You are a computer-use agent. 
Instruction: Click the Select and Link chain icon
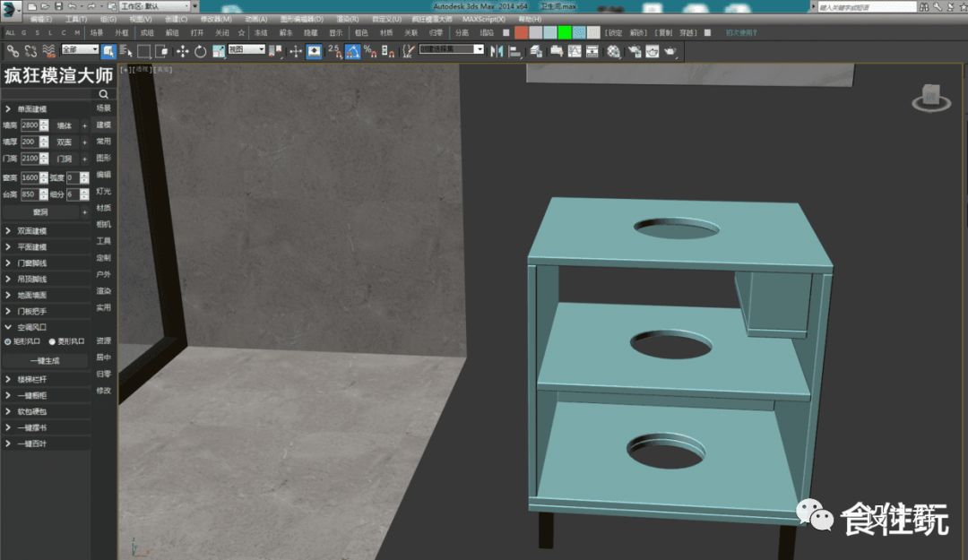point(13,51)
